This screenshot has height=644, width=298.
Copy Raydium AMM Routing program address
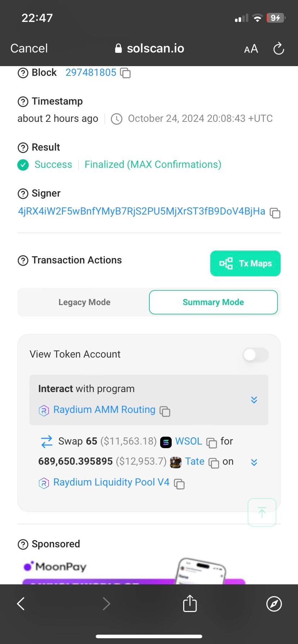[x=165, y=411]
